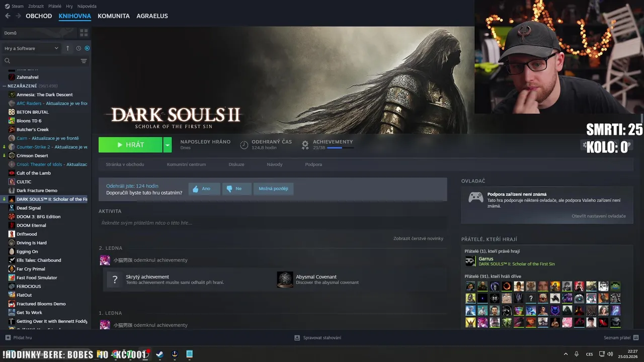644x362 pixels.
Task: Open the Zobrazit menu
Action: point(36,6)
